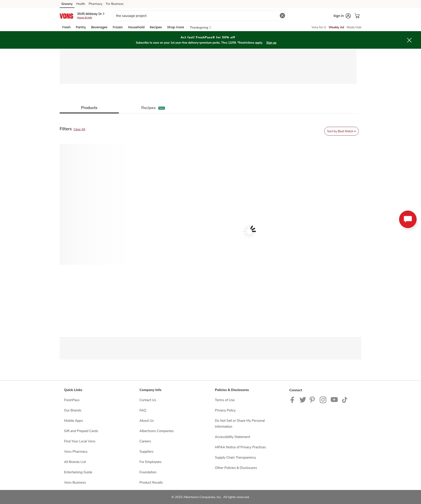The image size is (421, 504).
Task: Open the Beverages category menu
Action: (99, 27)
